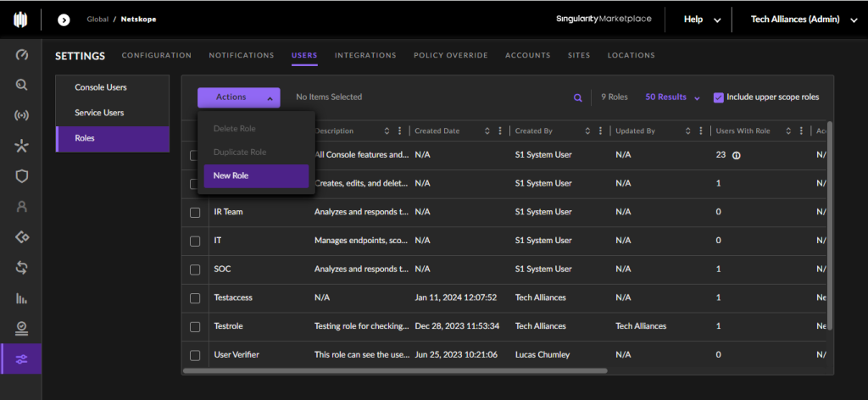Switch to the Integrations tab
The width and height of the screenshot is (868, 400).
[365, 55]
